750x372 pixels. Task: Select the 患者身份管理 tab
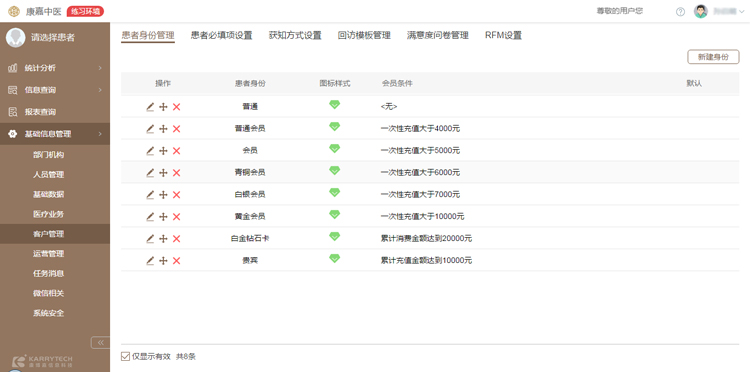pyautogui.click(x=148, y=35)
